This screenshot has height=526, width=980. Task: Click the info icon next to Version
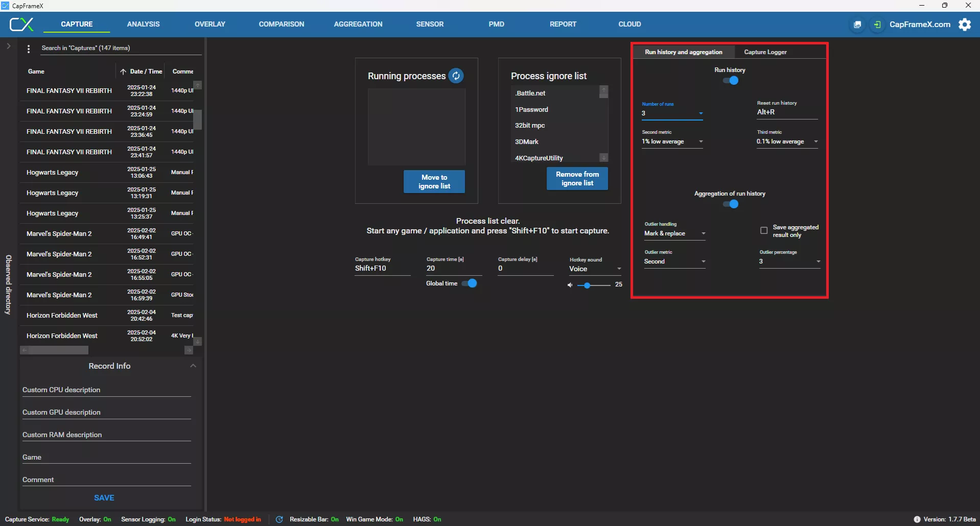click(x=917, y=519)
